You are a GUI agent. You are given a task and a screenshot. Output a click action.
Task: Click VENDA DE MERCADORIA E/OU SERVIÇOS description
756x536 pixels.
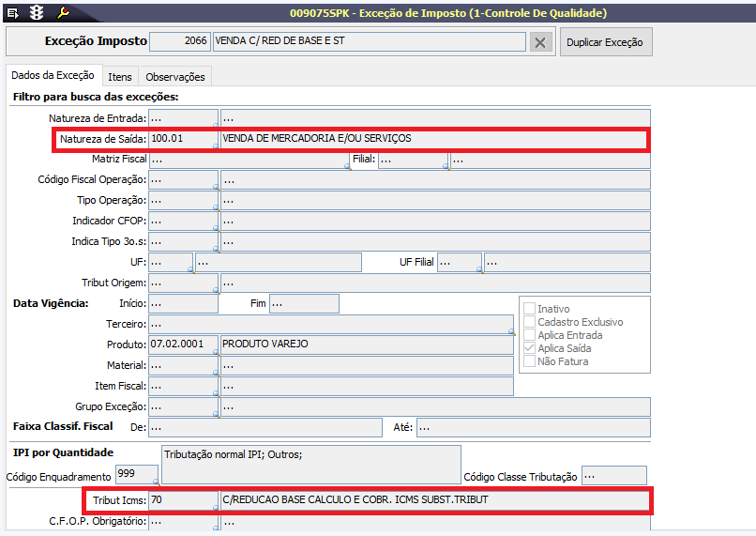(317, 139)
